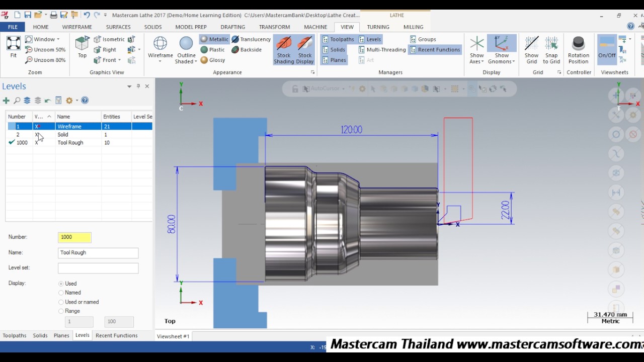
Task: Click the level Number input field
Action: tap(74, 237)
